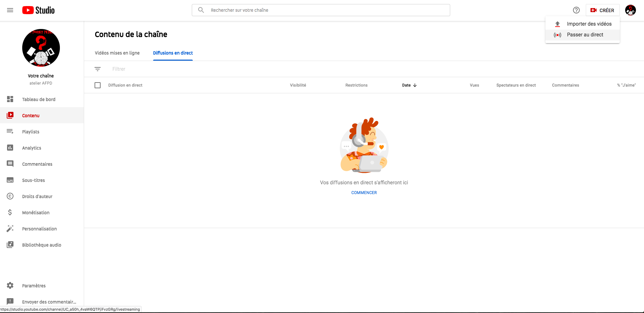Viewport: 644px width, 313px height.
Task: Open the CRÉER dropdown button
Action: click(602, 10)
